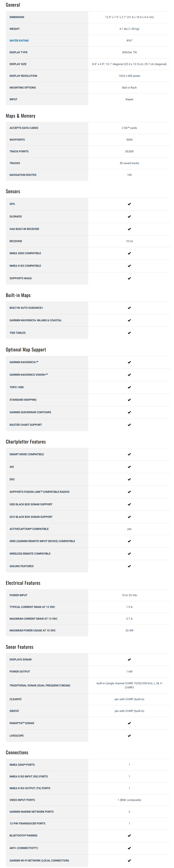The height and width of the screenshot is (868, 174).
Task: Click the Sailing Features checkmark
Action: point(129,566)
